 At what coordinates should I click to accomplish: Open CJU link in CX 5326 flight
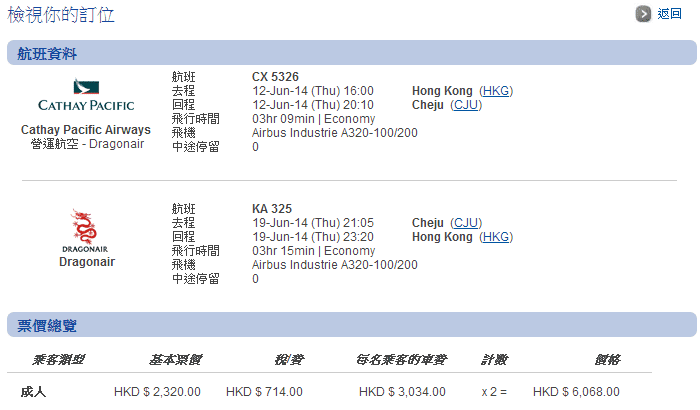[465, 105]
